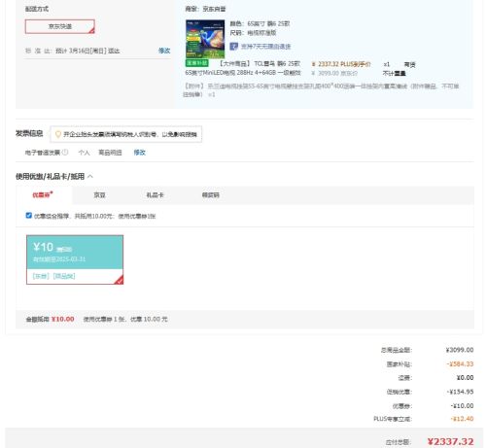Click the TCL 65寸 MiniLED product title
Screen dimensions: 486x448
tap(243, 68)
